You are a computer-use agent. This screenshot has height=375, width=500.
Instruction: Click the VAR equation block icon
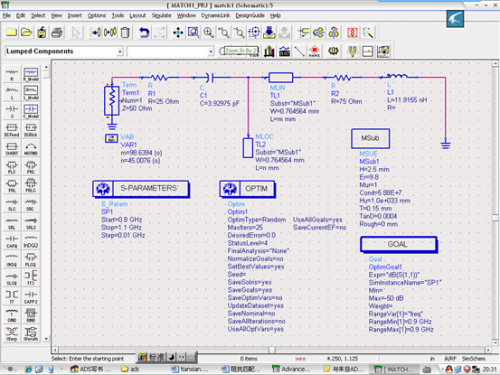click(112, 138)
